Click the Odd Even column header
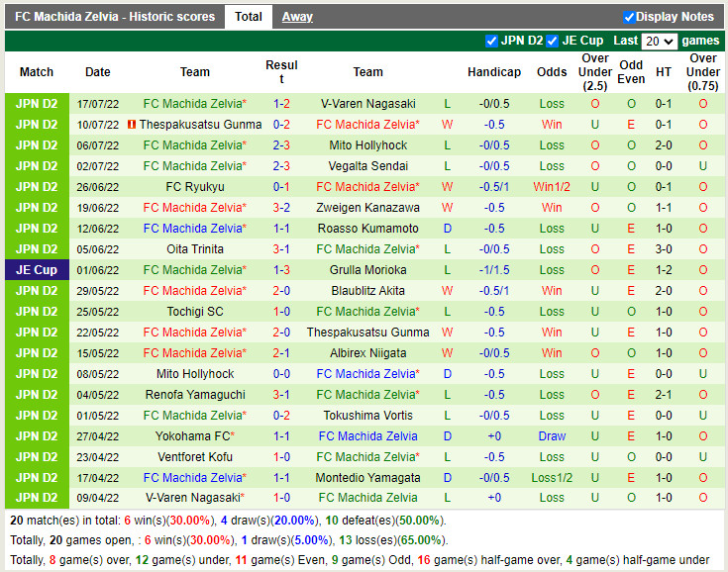 pos(631,72)
